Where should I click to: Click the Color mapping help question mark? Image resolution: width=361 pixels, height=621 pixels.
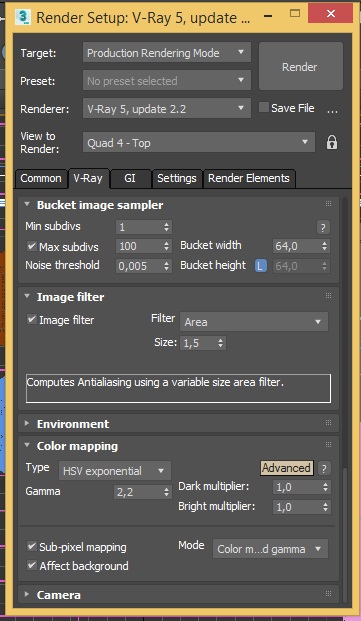pyautogui.click(x=324, y=469)
